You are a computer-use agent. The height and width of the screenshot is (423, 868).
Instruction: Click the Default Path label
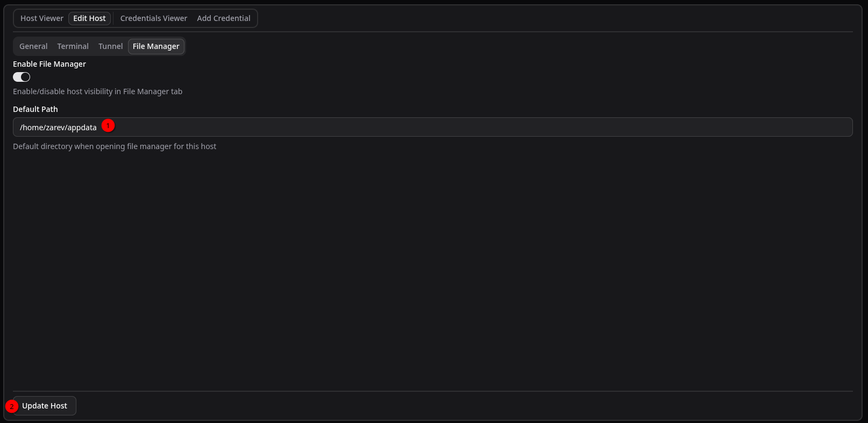35,109
